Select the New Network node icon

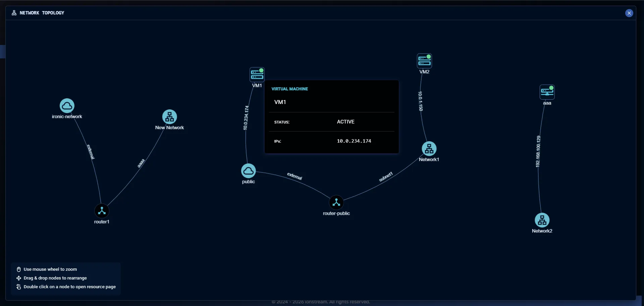pyautogui.click(x=170, y=117)
